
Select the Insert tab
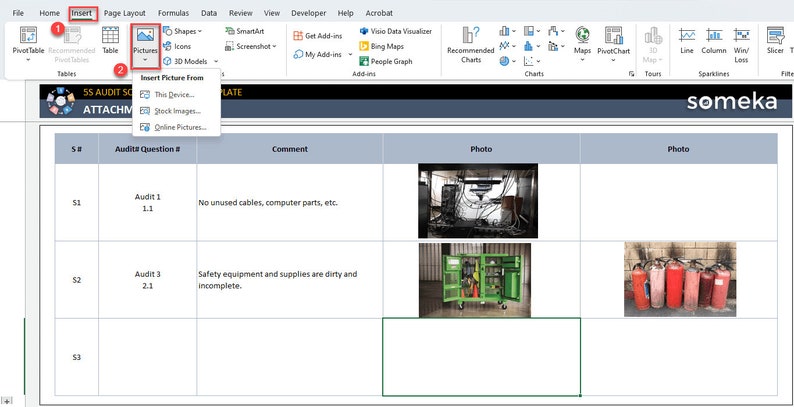pos(82,13)
